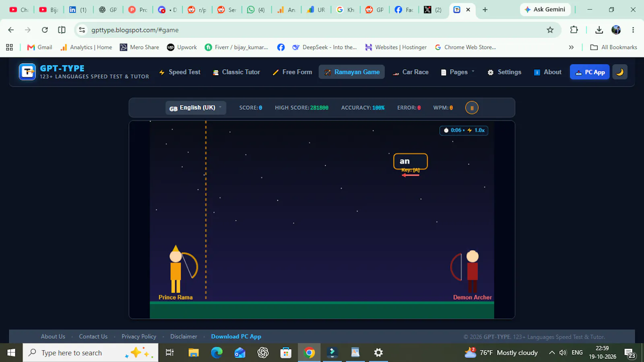Click the taskbar search box

coord(91,353)
